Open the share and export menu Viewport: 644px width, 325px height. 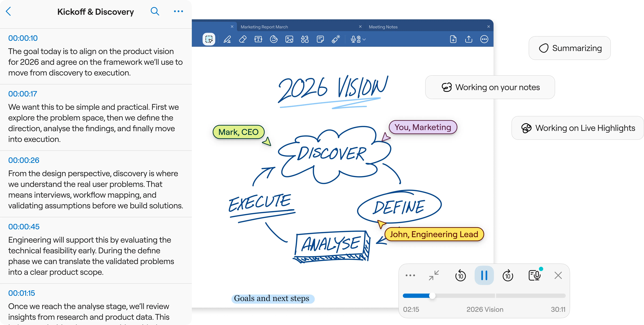point(469,39)
